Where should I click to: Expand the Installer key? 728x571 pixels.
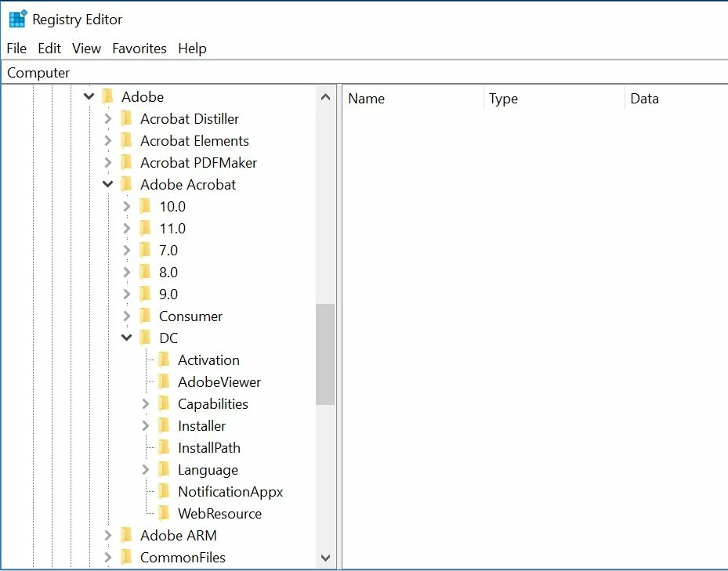tap(146, 425)
